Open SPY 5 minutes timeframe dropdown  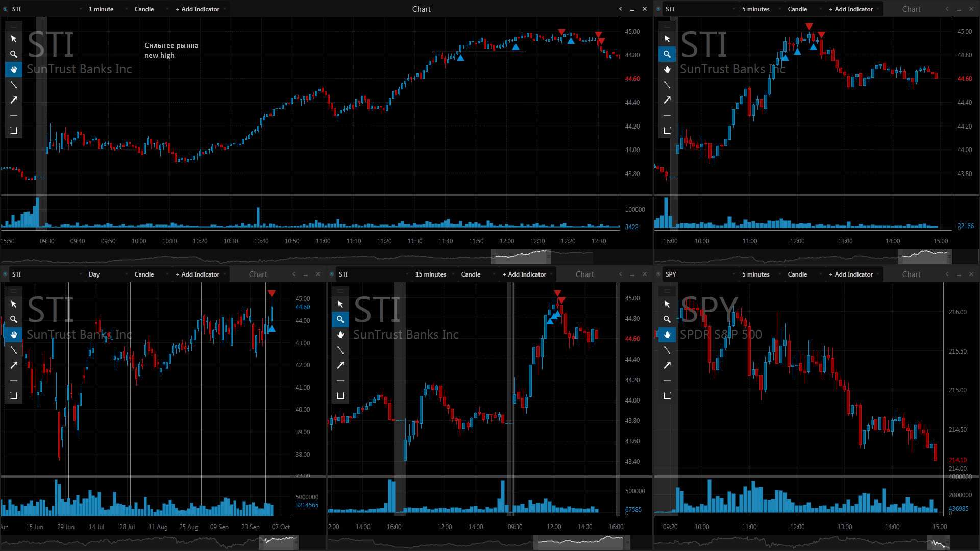pos(762,274)
